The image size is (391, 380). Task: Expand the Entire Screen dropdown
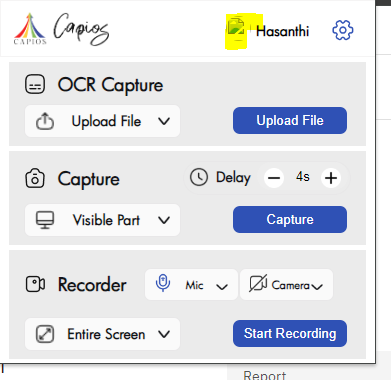pyautogui.click(x=102, y=334)
